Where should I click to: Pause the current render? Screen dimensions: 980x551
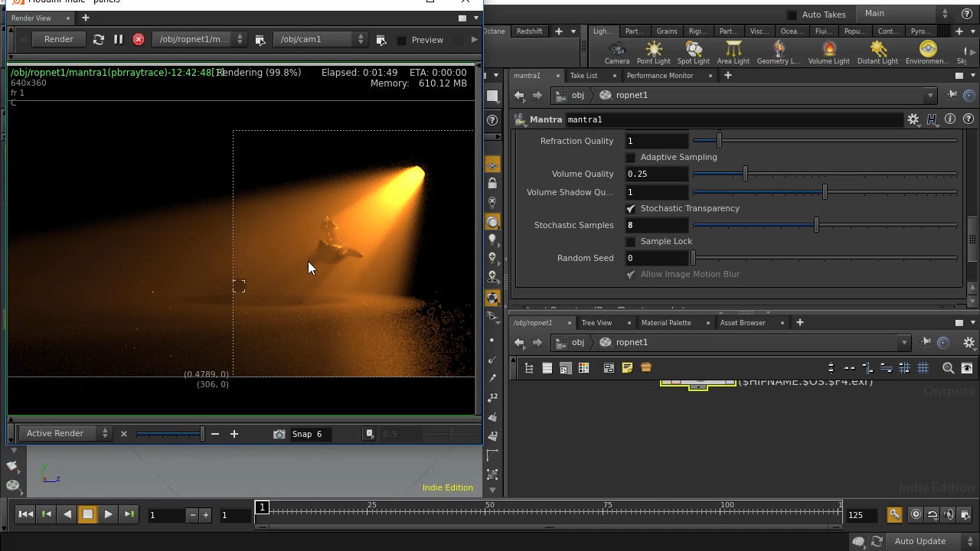point(119,39)
